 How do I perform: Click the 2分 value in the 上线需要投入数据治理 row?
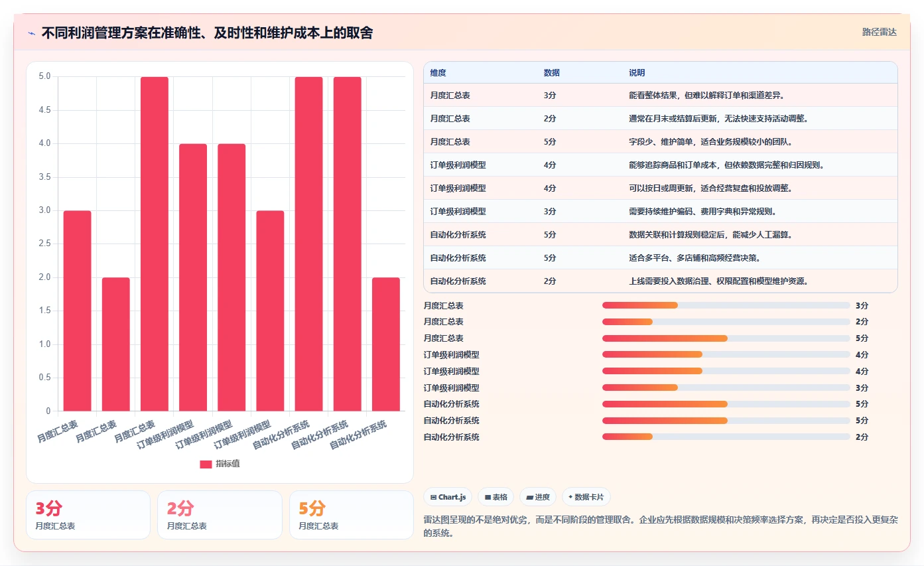(x=550, y=281)
